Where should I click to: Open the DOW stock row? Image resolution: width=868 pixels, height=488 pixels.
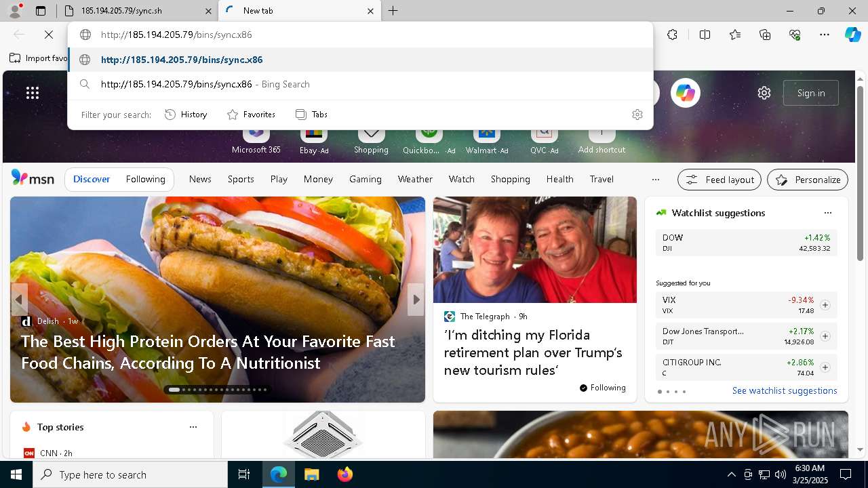click(746, 243)
